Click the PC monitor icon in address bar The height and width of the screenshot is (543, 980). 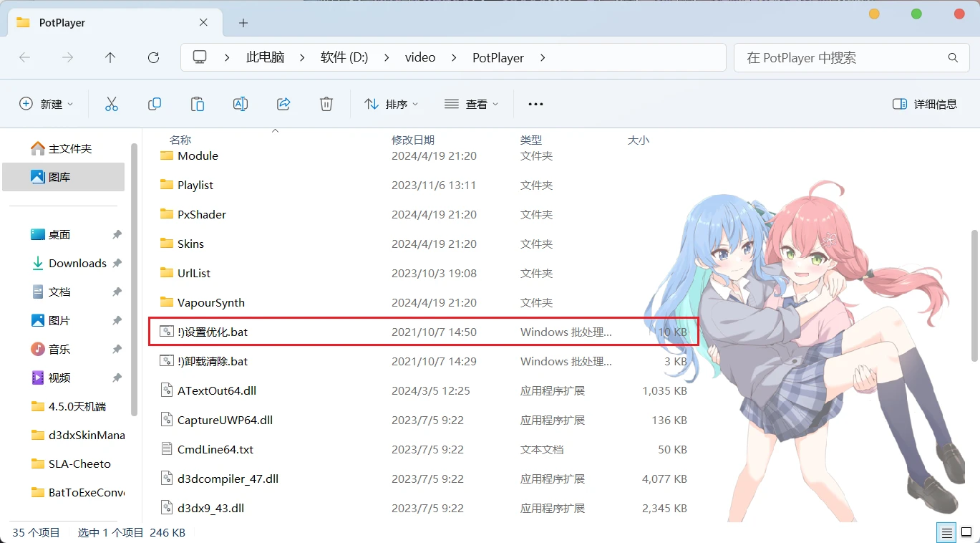pos(200,57)
